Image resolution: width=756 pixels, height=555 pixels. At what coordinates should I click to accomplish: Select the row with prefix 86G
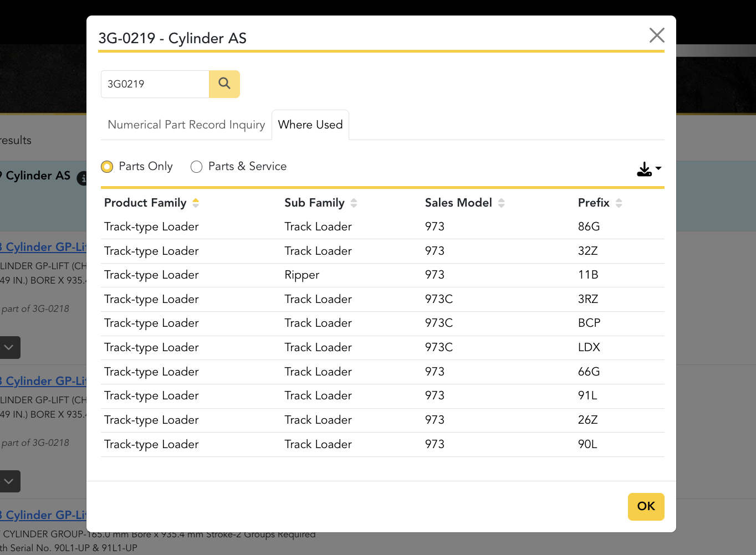click(382, 227)
